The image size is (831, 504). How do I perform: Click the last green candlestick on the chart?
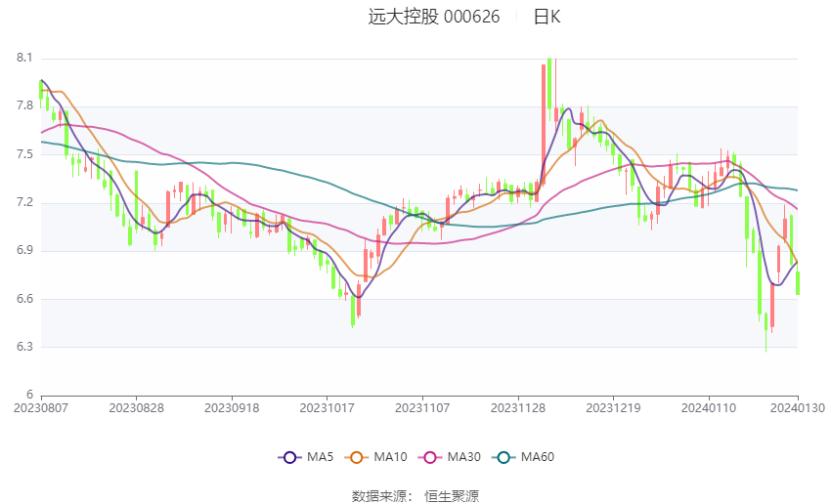[x=798, y=283]
